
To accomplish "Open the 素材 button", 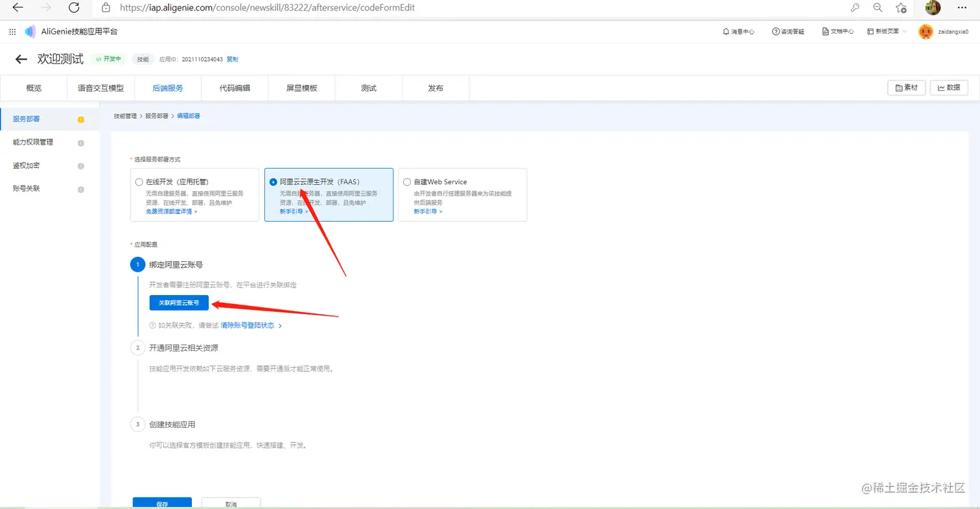I will tap(906, 88).
